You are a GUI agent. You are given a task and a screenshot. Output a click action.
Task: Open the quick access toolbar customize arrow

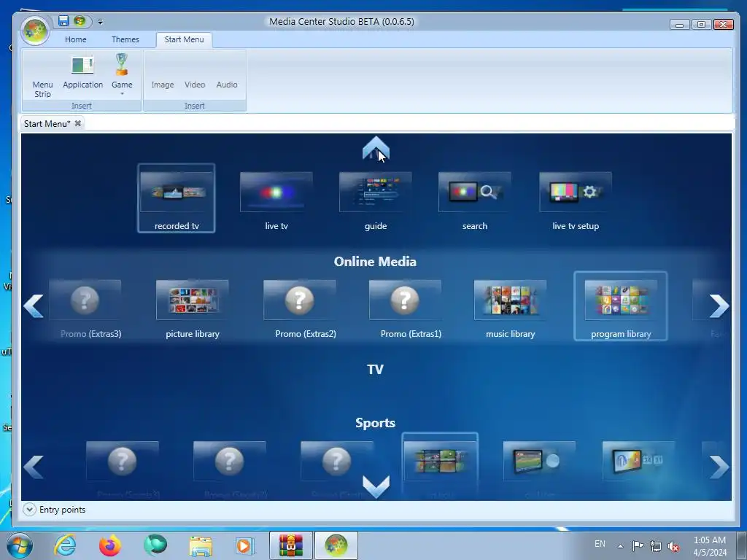(x=101, y=22)
